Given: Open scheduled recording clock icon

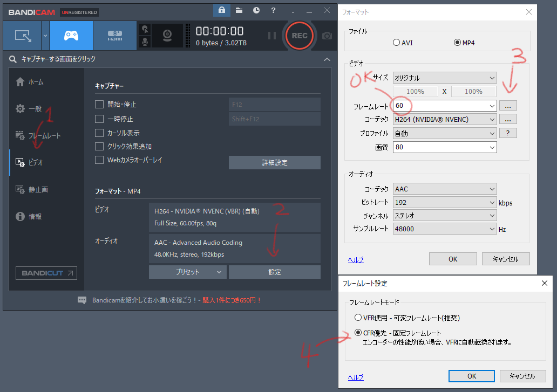Looking at the screenshot, I should tap(256, 10).
